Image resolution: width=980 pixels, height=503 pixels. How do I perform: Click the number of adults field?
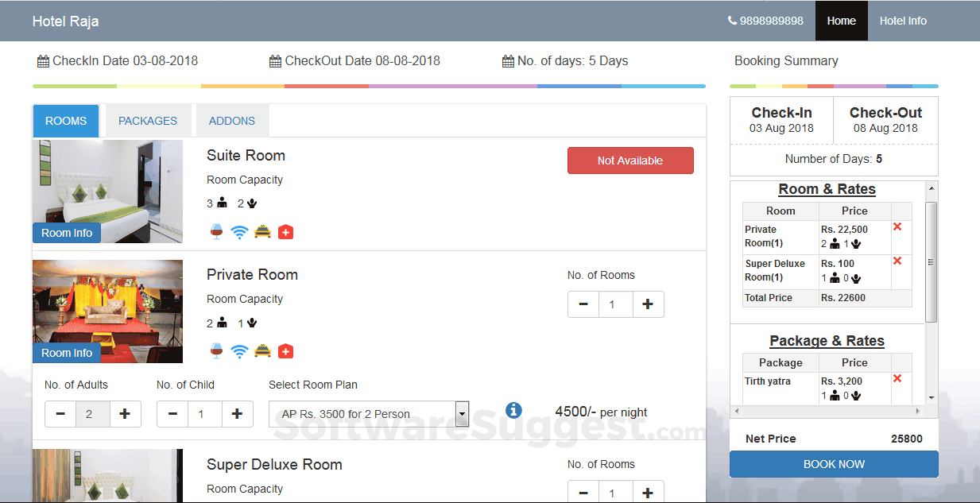click(93, 414)
